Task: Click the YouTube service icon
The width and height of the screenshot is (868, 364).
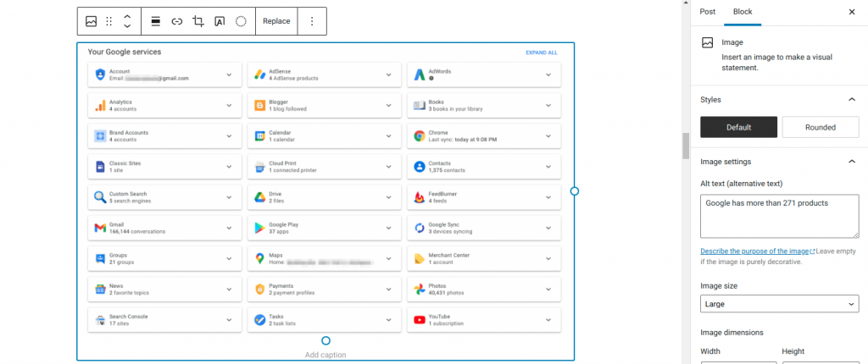Action: coord(419,320)
